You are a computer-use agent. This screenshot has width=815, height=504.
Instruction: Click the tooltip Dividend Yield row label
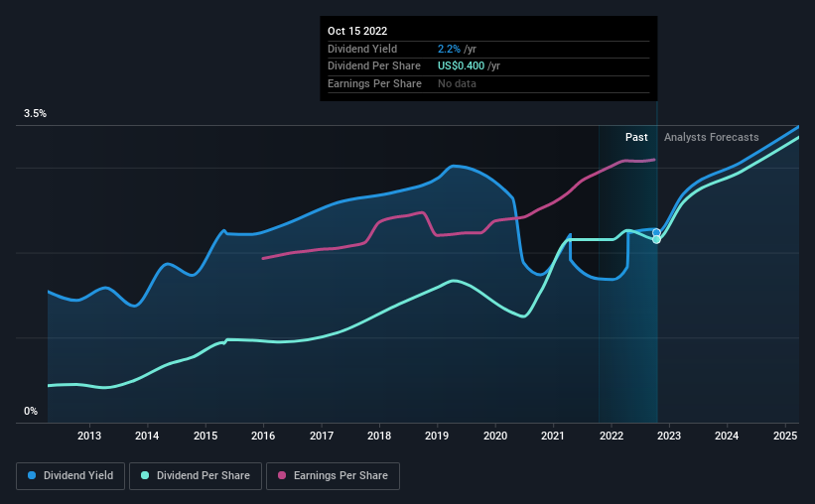362,49
